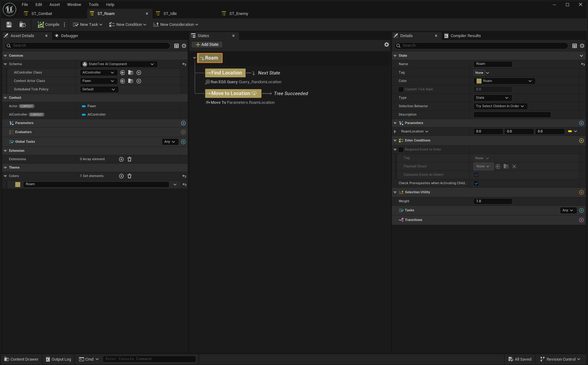Open the Type dropdown showing State

click(x=492, y=98)
